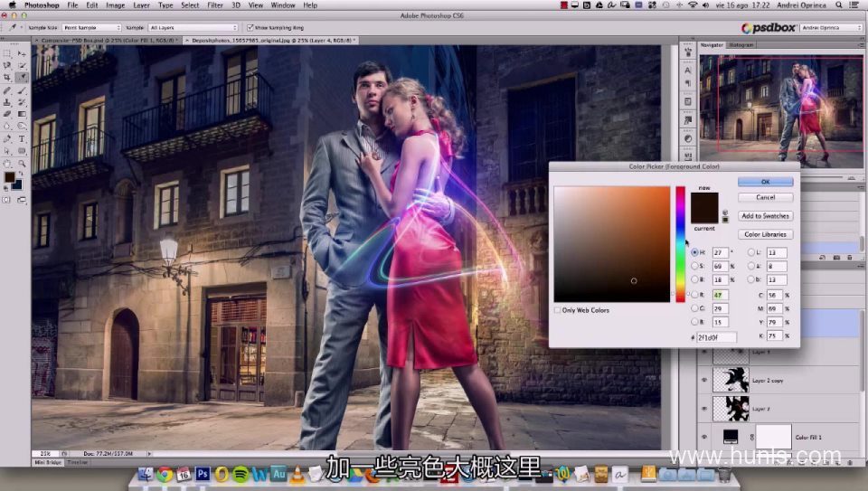Open the Sample All Layers dropdown
868x491 pixels.
coord(193,27)
